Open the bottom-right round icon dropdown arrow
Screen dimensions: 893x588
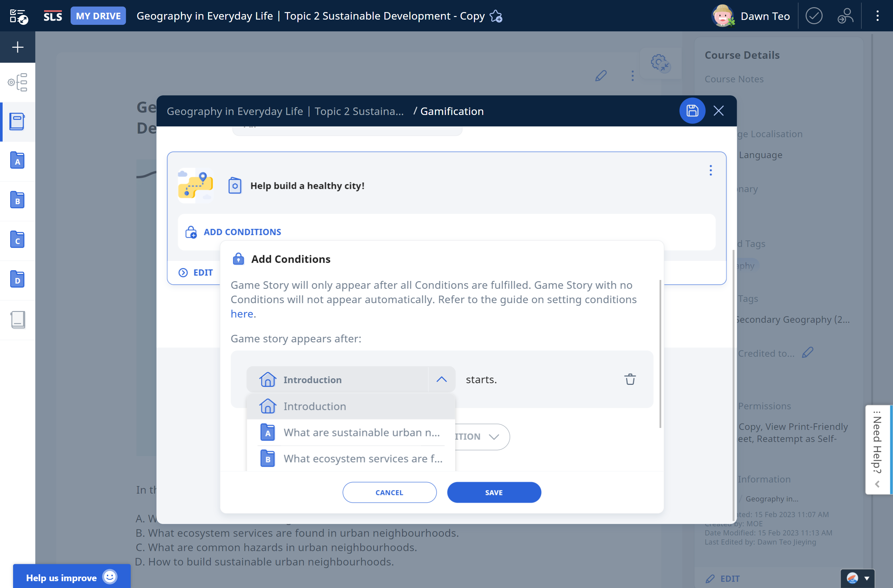(x=867, y=578)
